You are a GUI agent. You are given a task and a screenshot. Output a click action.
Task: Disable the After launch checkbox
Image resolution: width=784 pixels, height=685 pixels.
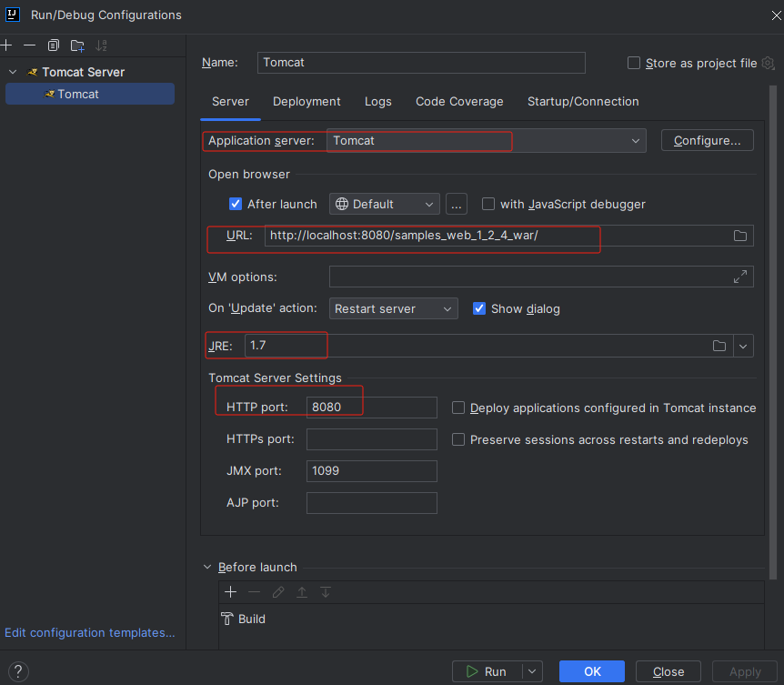click(236, 204)
